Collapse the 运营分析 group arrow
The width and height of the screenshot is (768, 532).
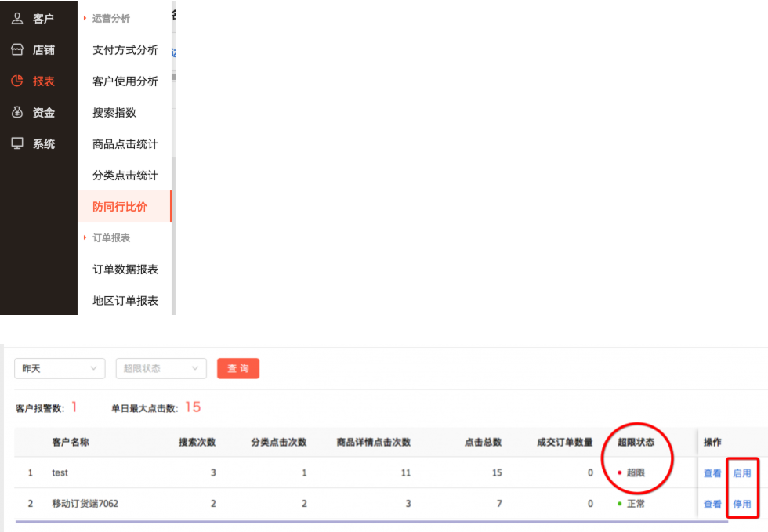pos(85,18)
